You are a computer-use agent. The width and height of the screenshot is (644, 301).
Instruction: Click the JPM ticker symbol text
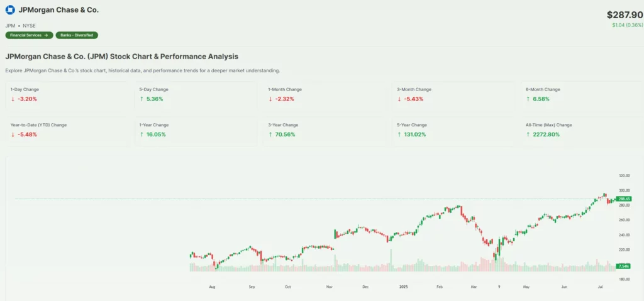pyautogui.click(x=10, y=25)
